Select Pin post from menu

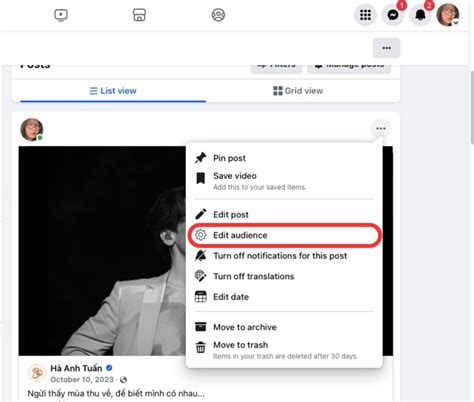(x=284, y=158)
